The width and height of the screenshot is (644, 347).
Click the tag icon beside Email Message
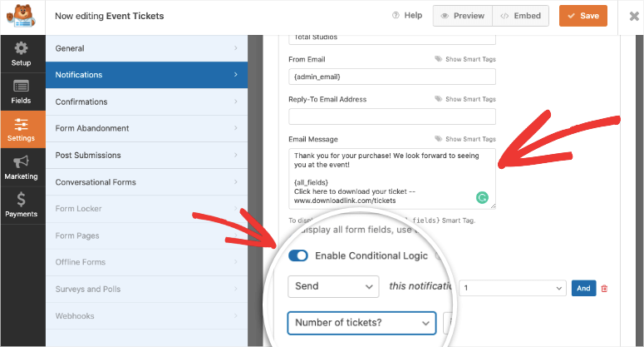coord(438,139)
